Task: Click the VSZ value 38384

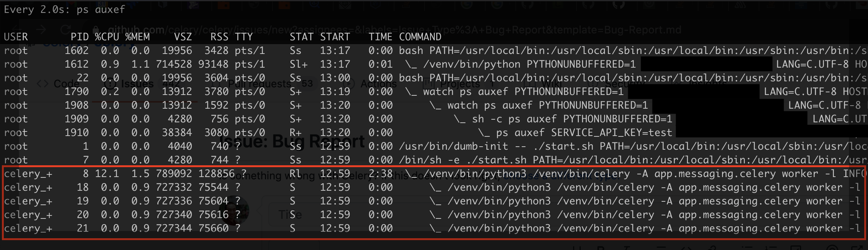Action: tap(177, 133)
